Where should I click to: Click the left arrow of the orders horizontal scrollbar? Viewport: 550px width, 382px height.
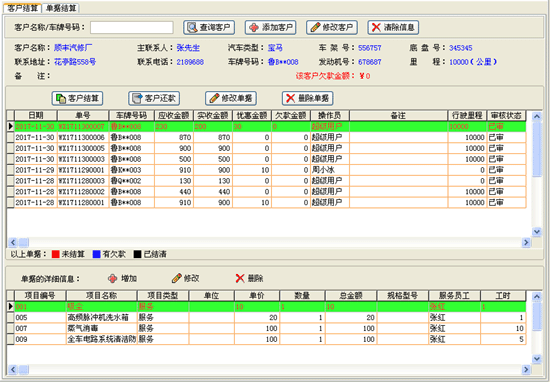tap(13, 242)
